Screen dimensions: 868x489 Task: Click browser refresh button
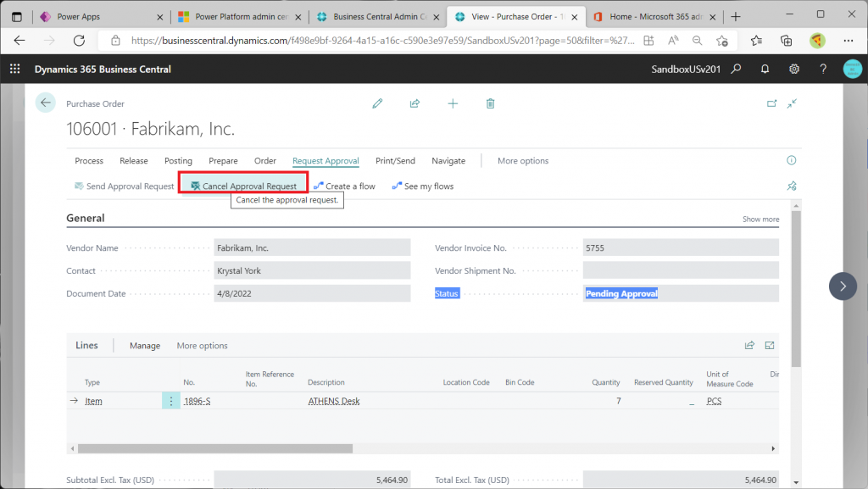coord(79,41)
